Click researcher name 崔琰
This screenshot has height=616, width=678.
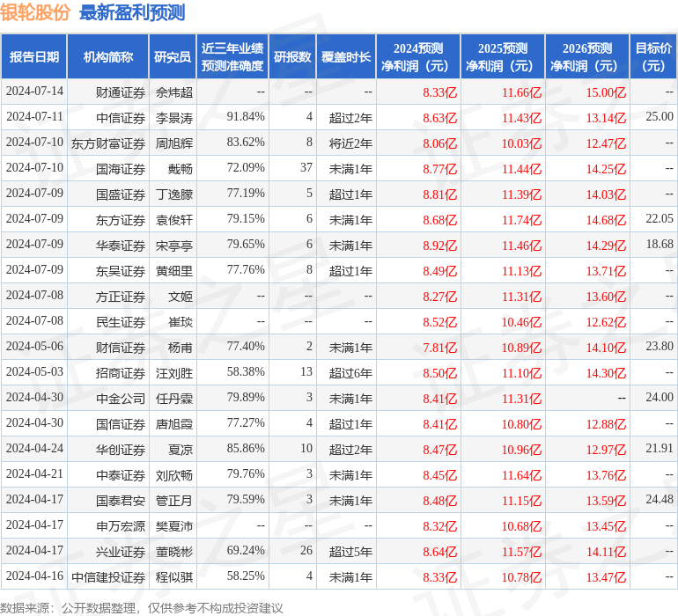click(x=181, y=322)
